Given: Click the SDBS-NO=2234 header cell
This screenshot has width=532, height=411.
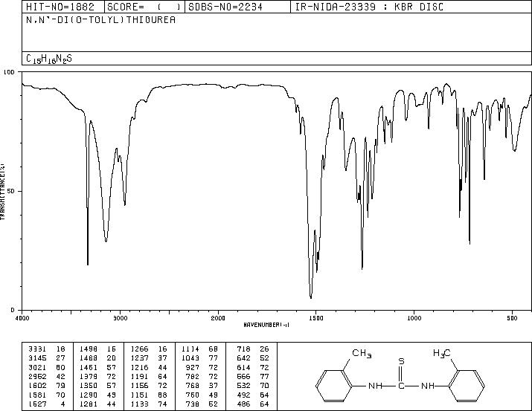Looking at the screenshot, I should pyautogui.click(x=237, y=7).
